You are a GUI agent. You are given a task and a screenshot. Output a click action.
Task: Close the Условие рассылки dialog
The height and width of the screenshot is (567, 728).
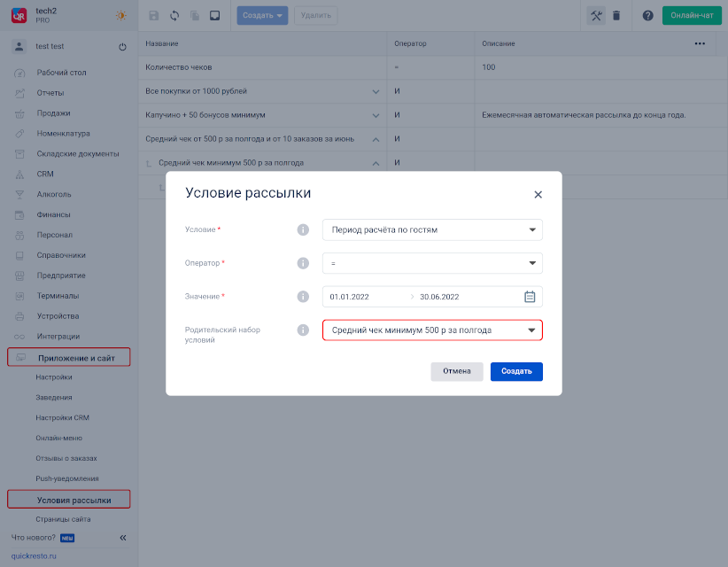(x=538, y=195)
